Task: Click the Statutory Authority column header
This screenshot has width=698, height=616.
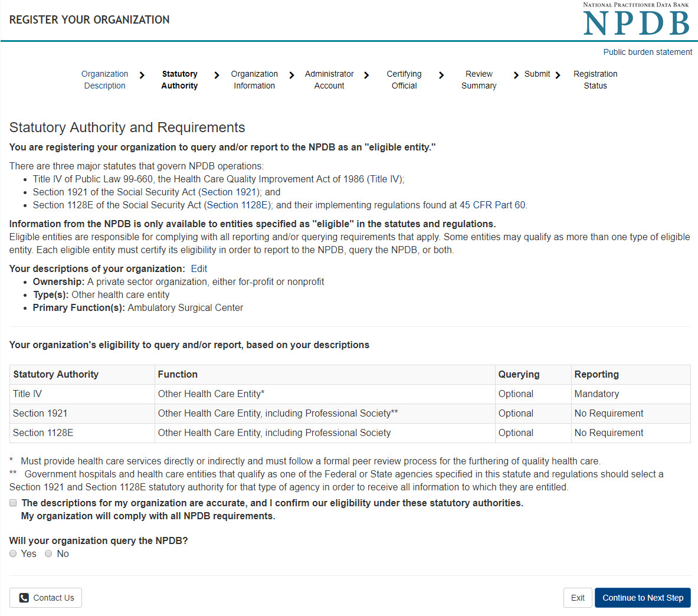Action: click(x=83, y=374)
